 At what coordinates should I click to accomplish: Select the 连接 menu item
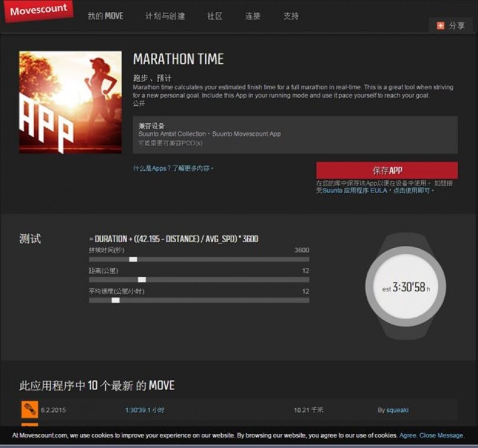click(253, 16)
